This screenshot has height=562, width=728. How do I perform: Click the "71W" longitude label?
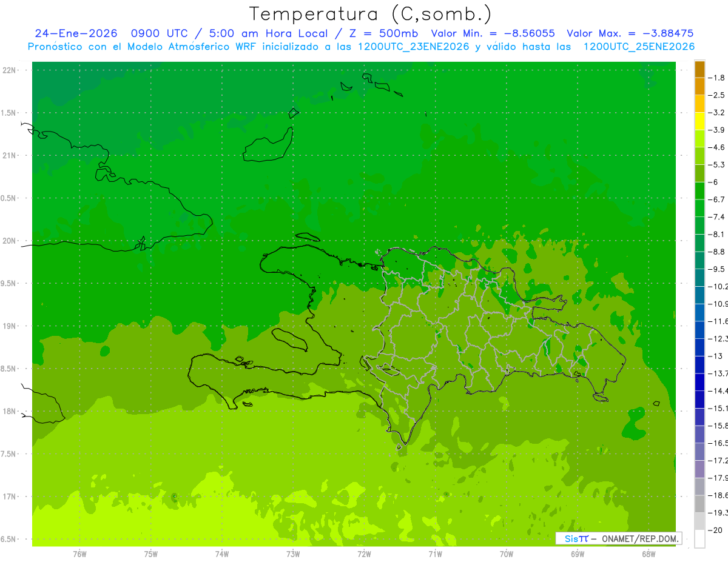(436, 554)
